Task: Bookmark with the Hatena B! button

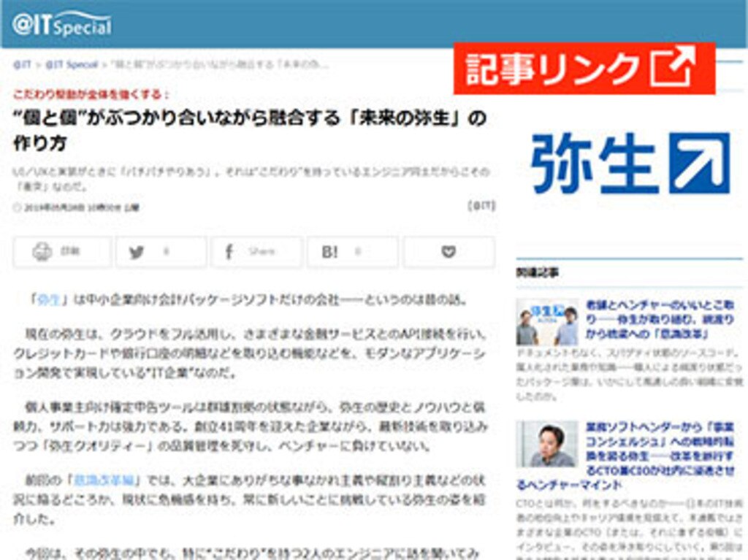Action: pyautogui.click(x=353, y=251)
